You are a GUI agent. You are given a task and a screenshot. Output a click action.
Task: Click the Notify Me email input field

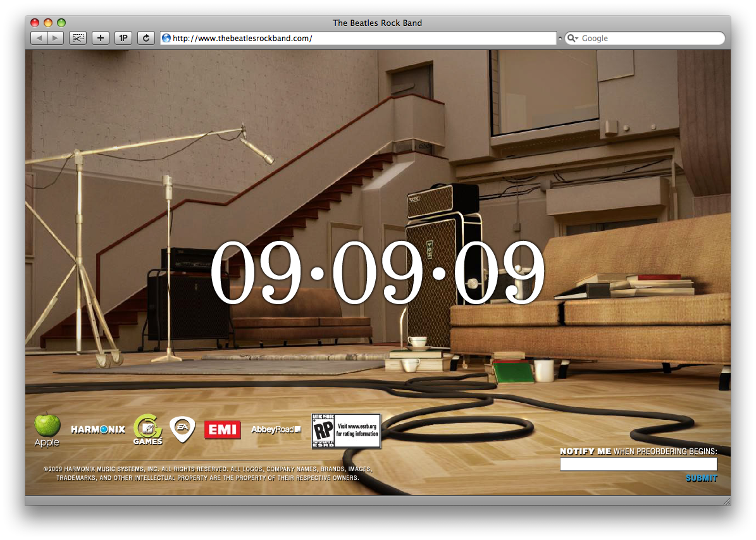(638, 464)
